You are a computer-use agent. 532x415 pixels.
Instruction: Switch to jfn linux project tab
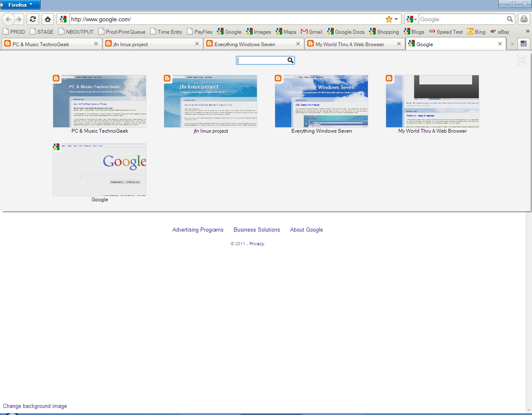153,44
